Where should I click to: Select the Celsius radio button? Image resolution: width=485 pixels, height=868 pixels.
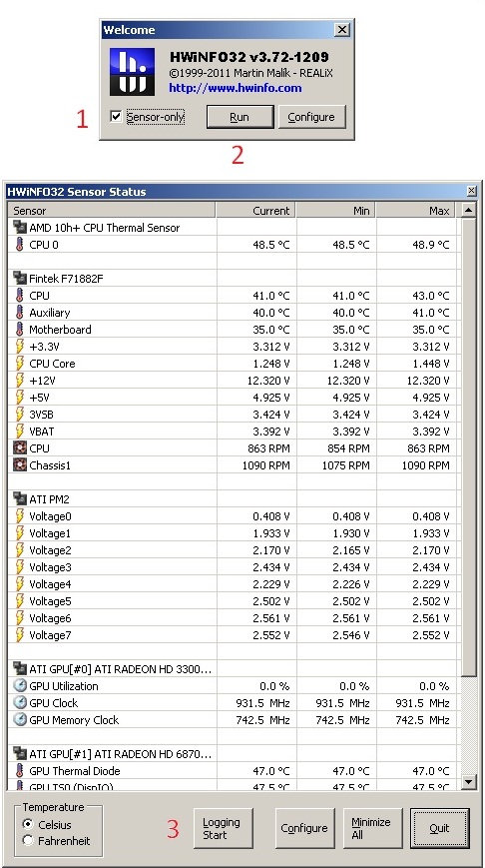pyautogui.click(x=28, y=824)
